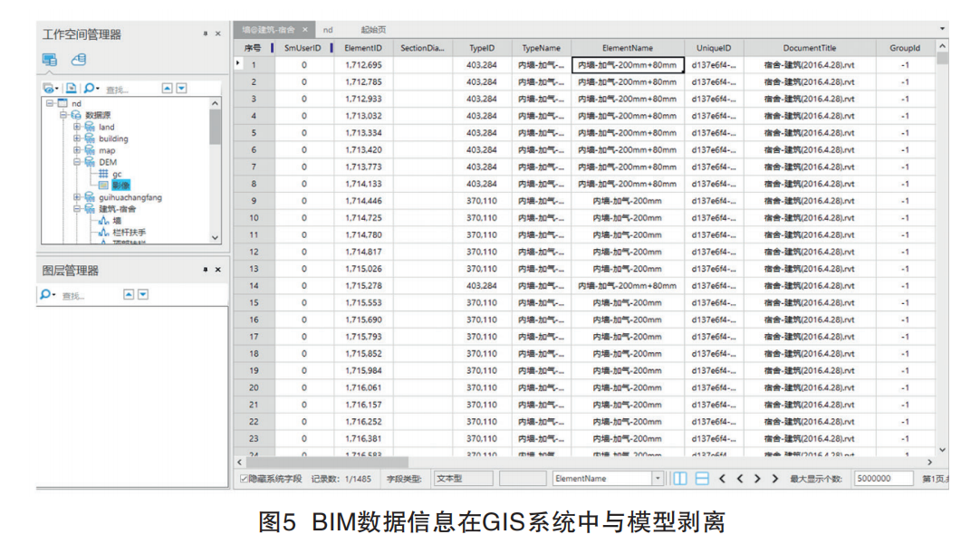Switch to the row layout view icon

tap(702, 479)
